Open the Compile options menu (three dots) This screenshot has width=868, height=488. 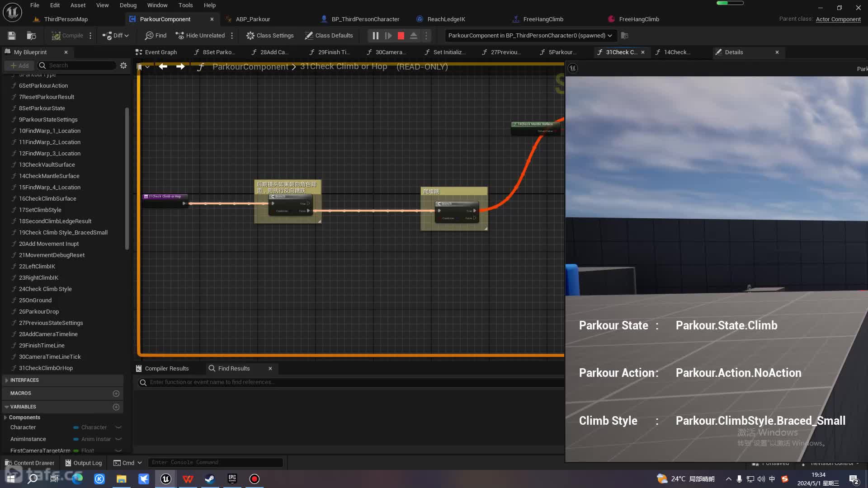pyautogui.click(x=90, y=36)
